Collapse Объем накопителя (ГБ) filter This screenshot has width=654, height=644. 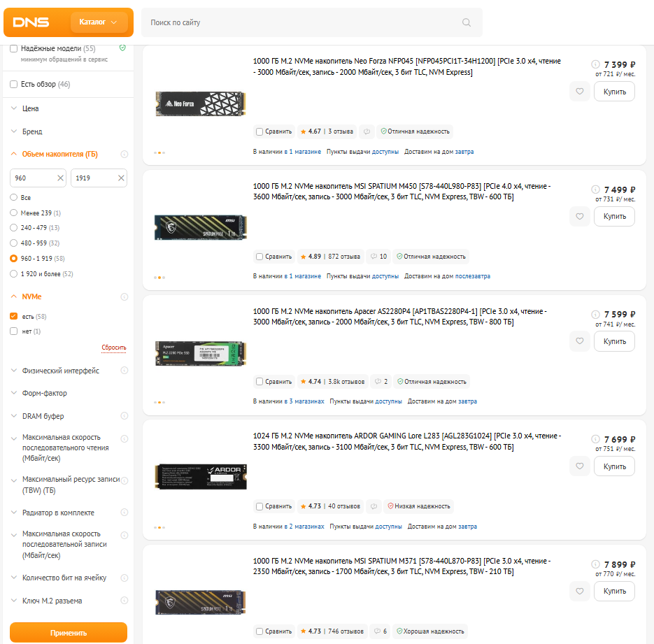[59, 155]
